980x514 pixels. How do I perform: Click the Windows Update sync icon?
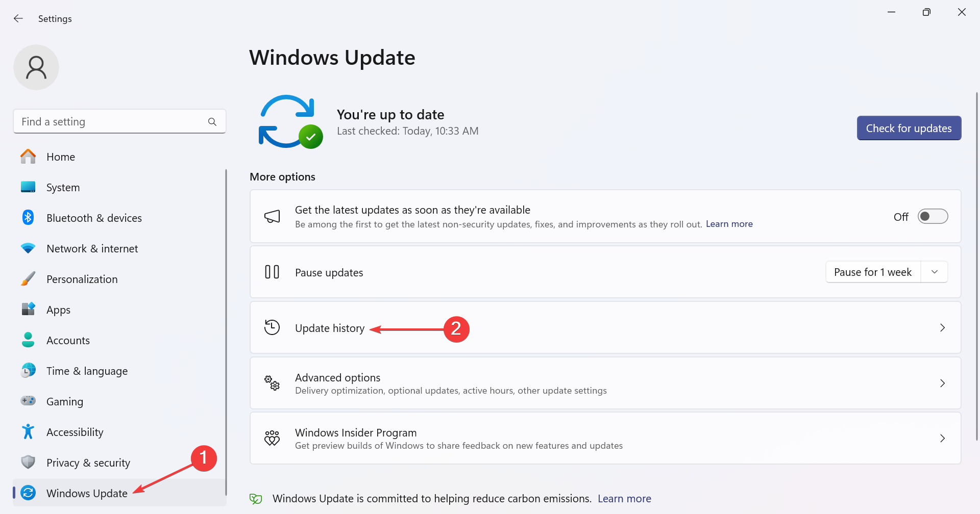tap(28, 493)
